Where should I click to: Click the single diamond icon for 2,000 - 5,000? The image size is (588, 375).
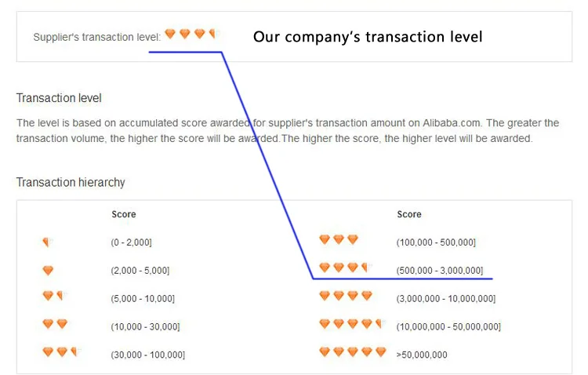[48, 271]
